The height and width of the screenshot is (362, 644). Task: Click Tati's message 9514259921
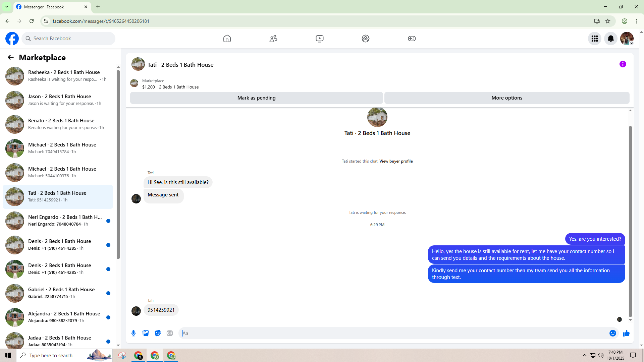pyautogui.click(x=161, y=310)
